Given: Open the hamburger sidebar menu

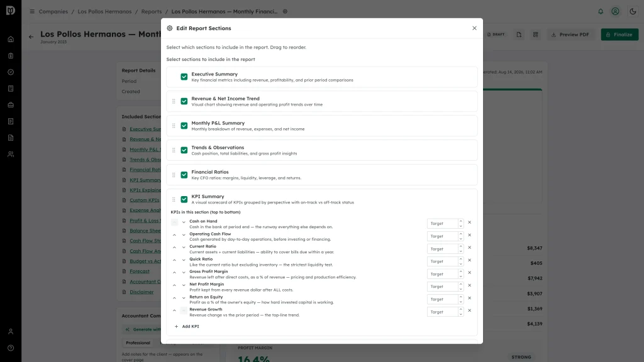Looking at the screenshot, I should click(32, 11).
